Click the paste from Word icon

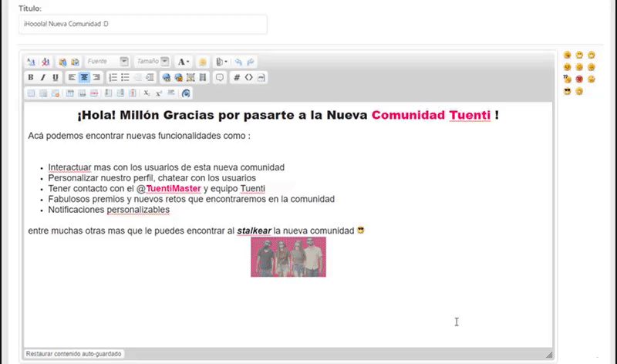tap(75, 62)
